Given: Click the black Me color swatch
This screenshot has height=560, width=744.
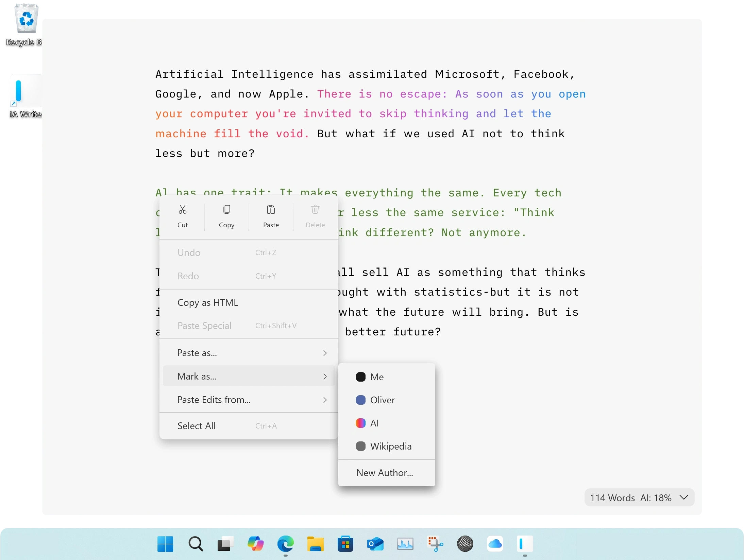Looking at the screenshot, I should (x=360, y=377).
